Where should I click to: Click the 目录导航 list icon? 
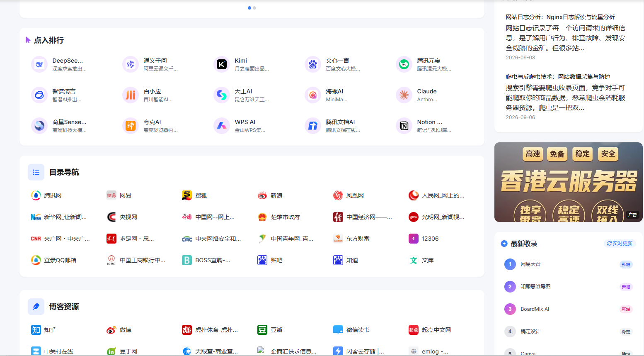point(36,172)
